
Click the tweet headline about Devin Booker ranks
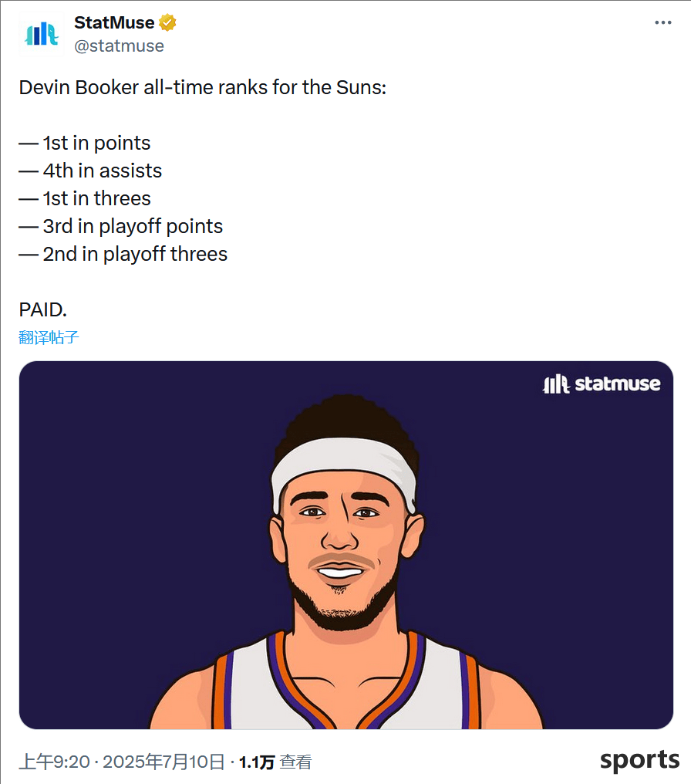click(202, 87)
